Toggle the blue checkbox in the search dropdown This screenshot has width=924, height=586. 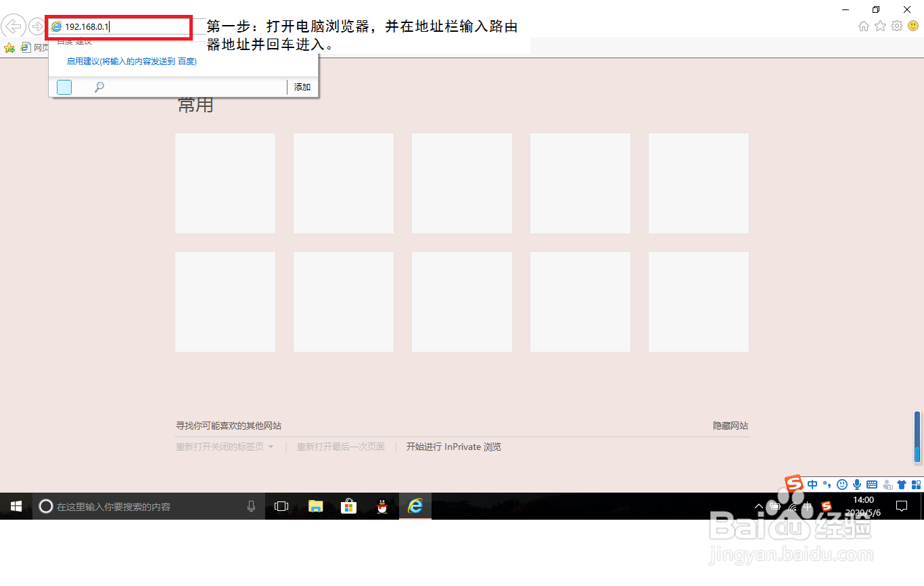pos(64,87)
